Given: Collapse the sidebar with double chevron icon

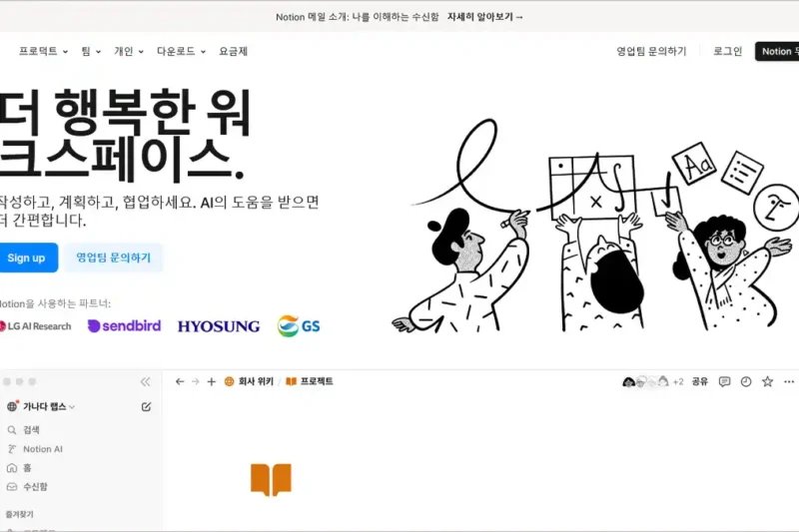Looking at the screenshot, I should [145, 382].
